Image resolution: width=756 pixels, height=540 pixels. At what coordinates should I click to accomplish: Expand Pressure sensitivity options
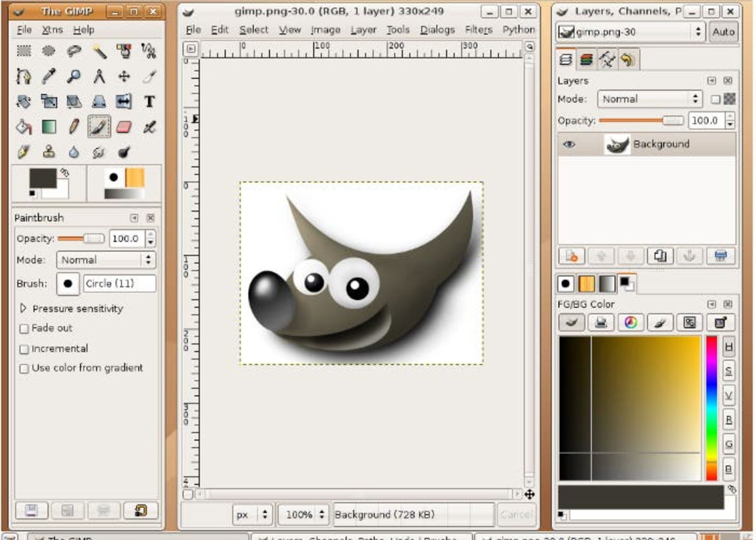(24, 309)
